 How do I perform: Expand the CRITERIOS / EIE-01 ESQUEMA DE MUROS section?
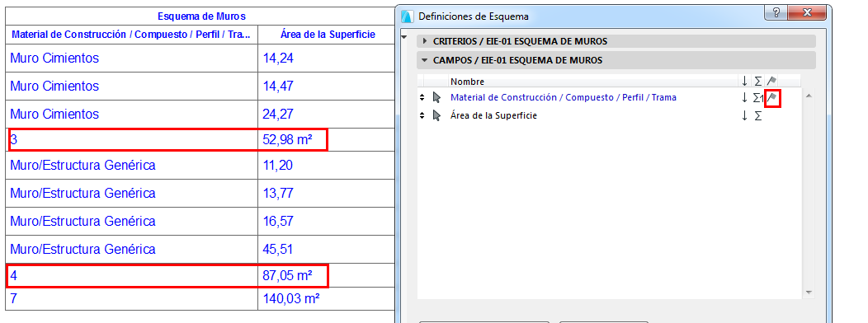pos(425,41)
